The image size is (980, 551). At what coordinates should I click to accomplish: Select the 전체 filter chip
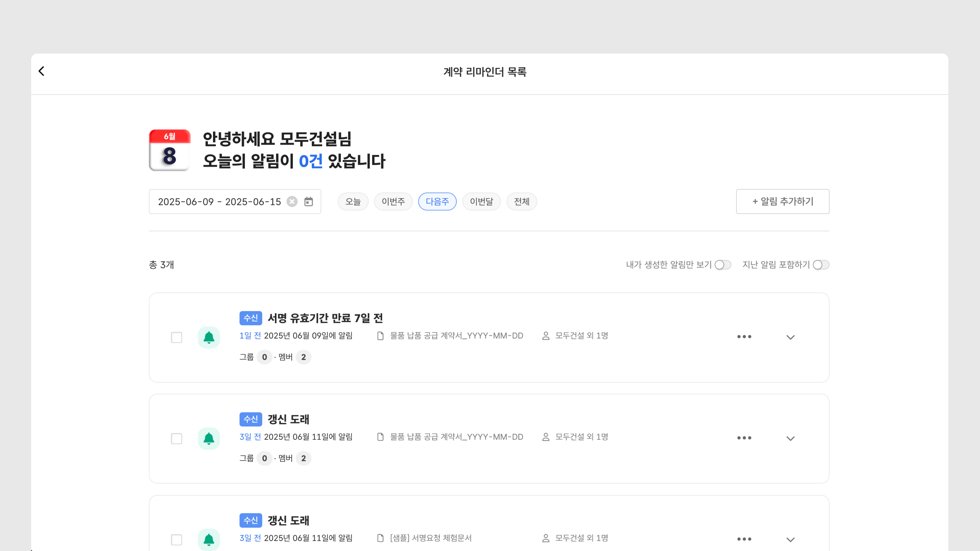[x=522, y=202]
